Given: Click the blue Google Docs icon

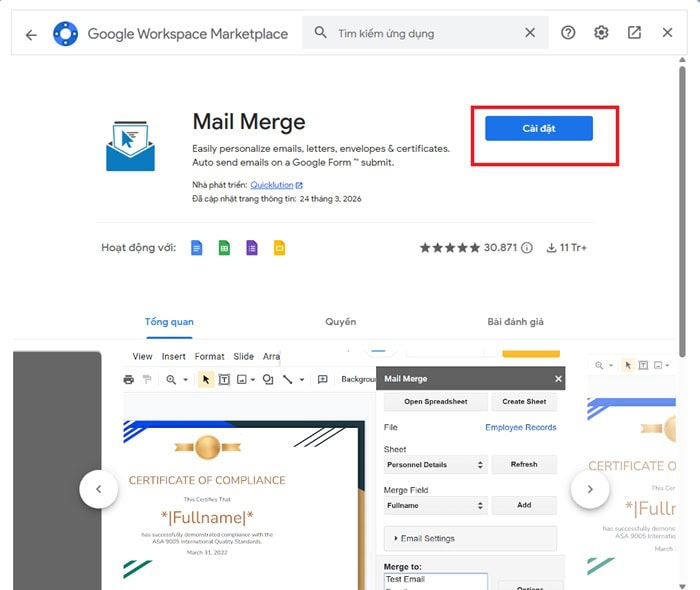Looking at the screenshot, I should tap(196, 248).
